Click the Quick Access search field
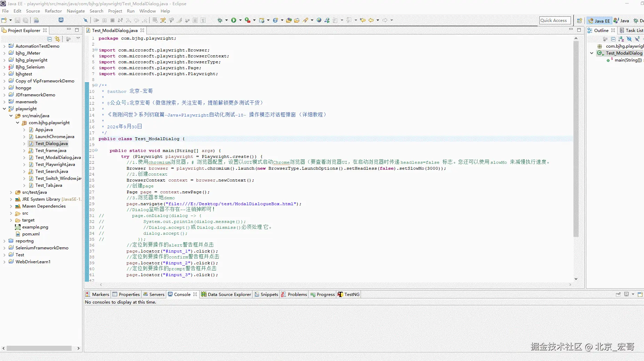 555,21
